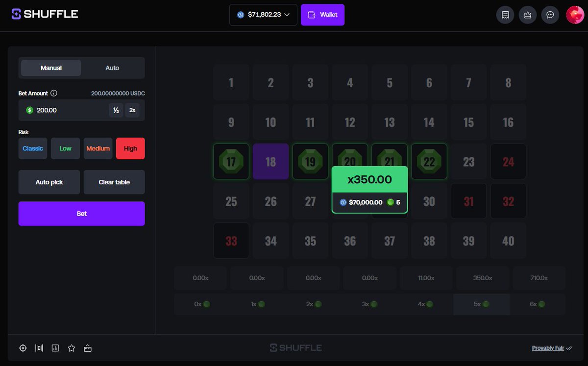The height and width of the screenshot is (366, 588).
Task: Open the game settings gear
Action: coord(23,348)
